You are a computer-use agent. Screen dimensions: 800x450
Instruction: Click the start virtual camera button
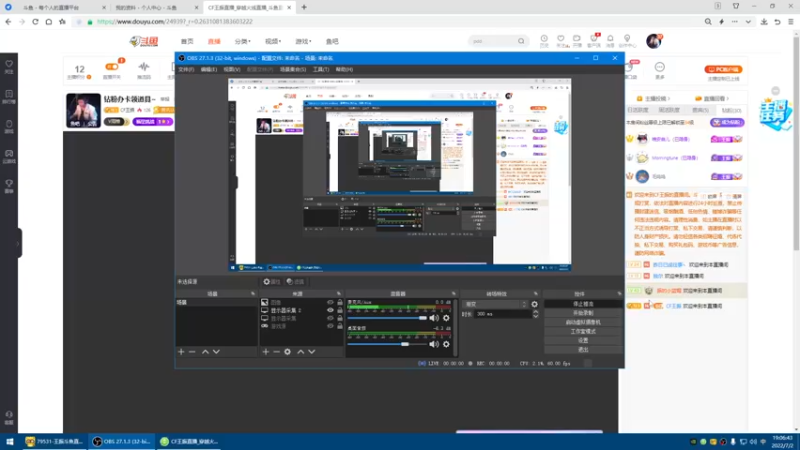[x=583, y=322]
